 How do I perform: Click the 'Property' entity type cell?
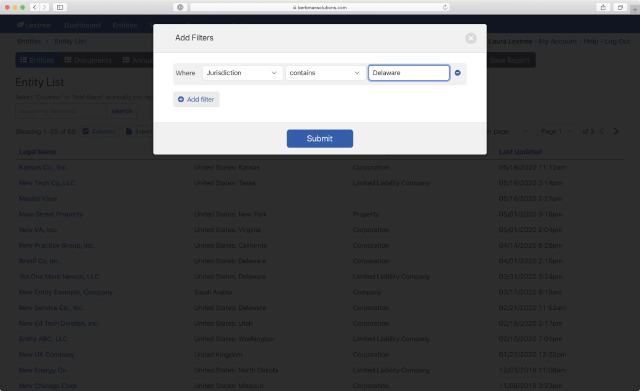(x=366, y=214)
